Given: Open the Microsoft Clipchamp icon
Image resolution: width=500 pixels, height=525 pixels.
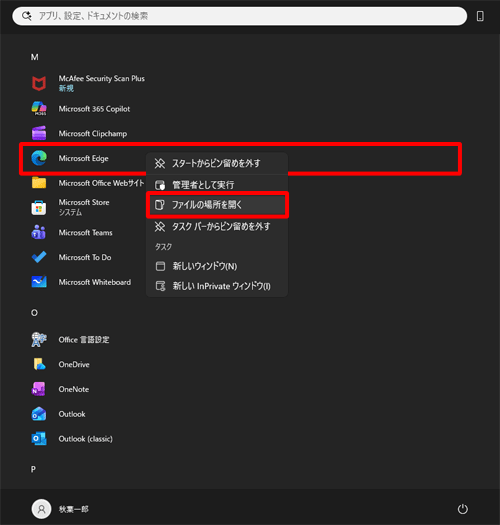Looking at the screenshot, I should (x=39, y=133).
